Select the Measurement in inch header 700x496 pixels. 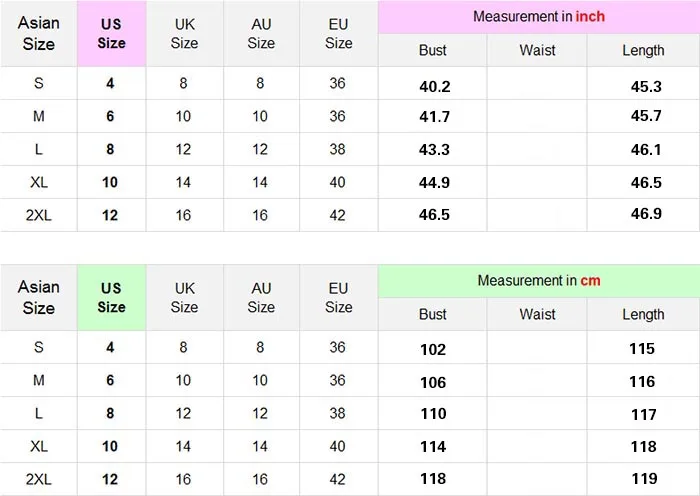click(x=539, y=17)
